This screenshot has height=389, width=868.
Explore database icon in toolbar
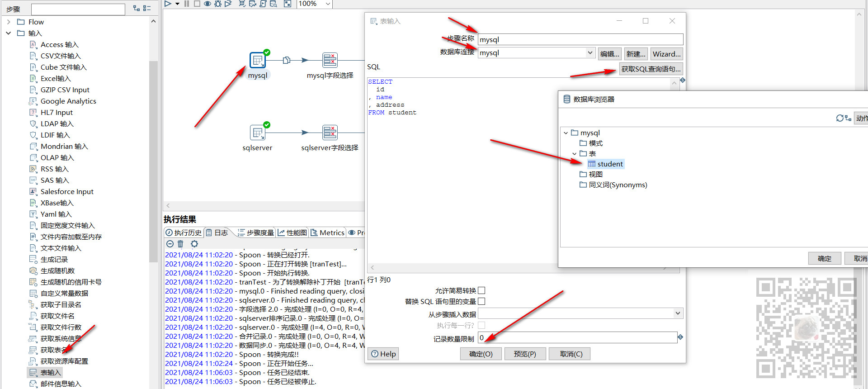(274, 4)
